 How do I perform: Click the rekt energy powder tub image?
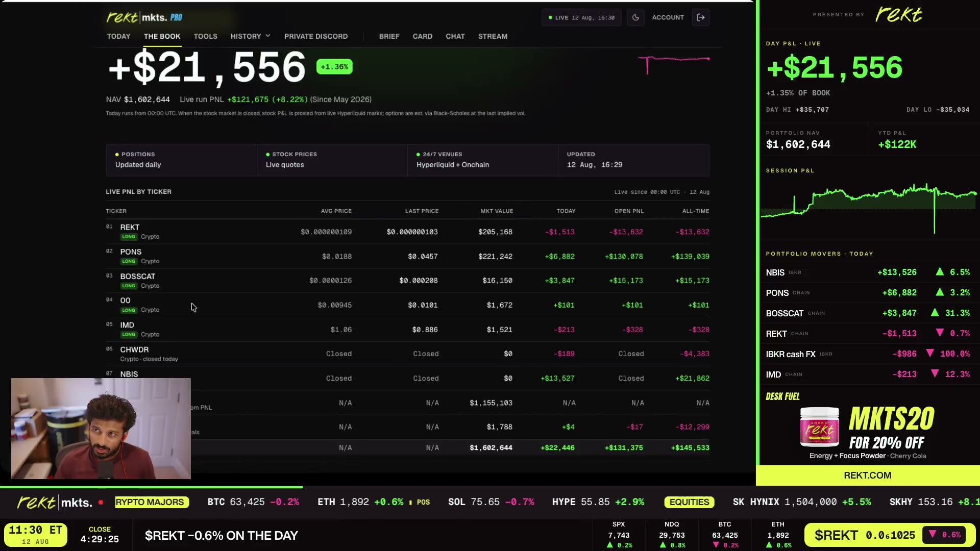tap(819, 427)
